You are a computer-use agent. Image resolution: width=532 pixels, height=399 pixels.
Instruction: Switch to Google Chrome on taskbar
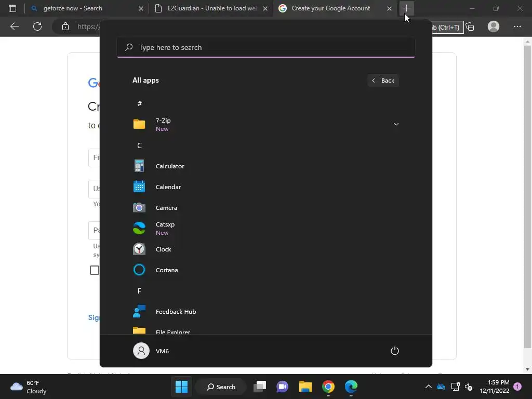328,387
